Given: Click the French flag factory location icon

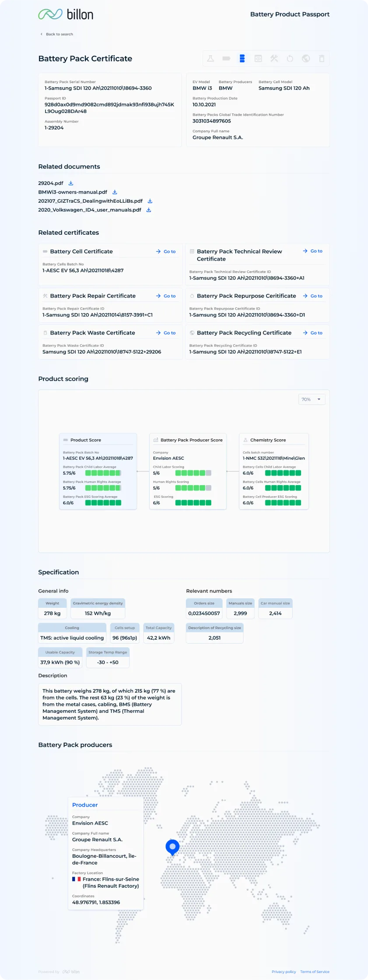Looking at the screenshot, I should (x=76, y=879).
